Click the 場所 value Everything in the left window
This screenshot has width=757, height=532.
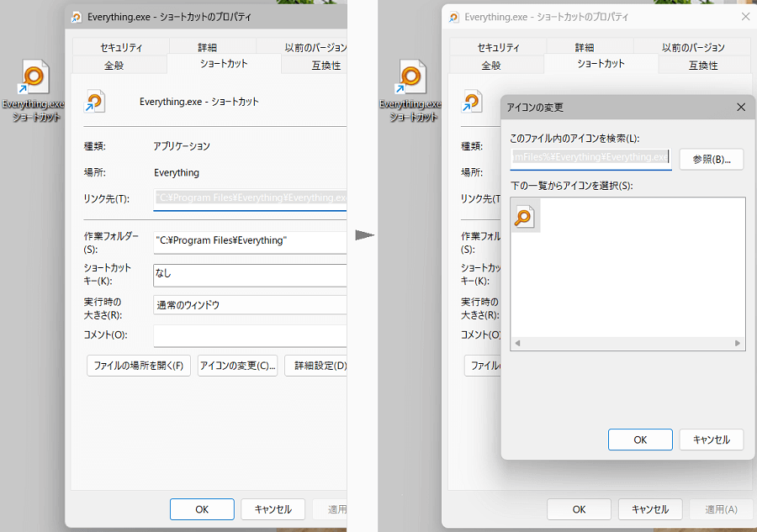click(x=177, y=172)
